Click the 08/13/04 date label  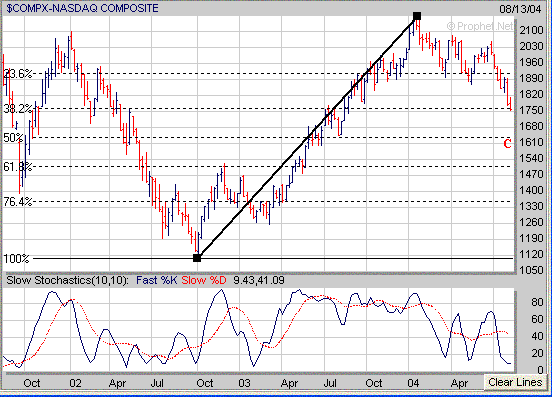coord(520,9)
